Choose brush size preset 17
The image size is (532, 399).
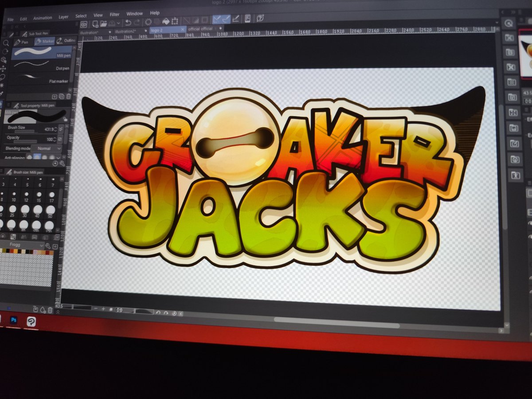pyautogui.click(x=52, y=196)
